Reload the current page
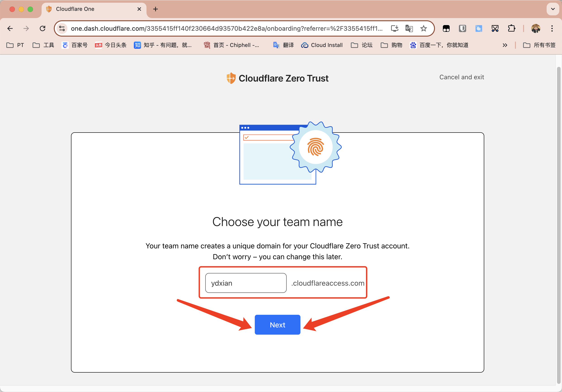The image size is (562, 392). [x=43, y=29]
